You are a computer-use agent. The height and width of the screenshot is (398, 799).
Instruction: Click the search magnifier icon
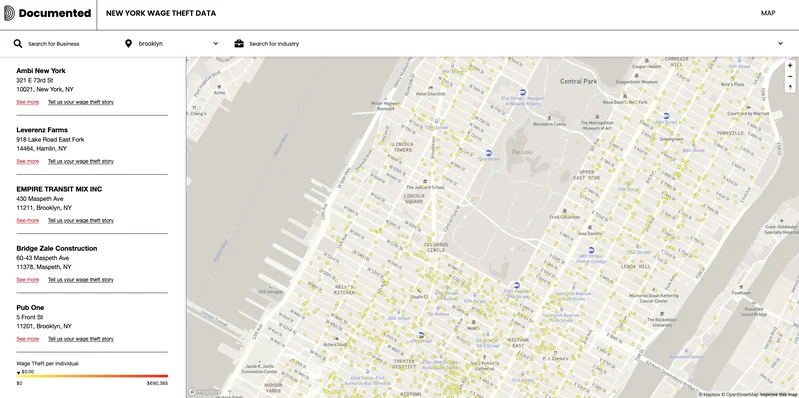coord(18,44)
